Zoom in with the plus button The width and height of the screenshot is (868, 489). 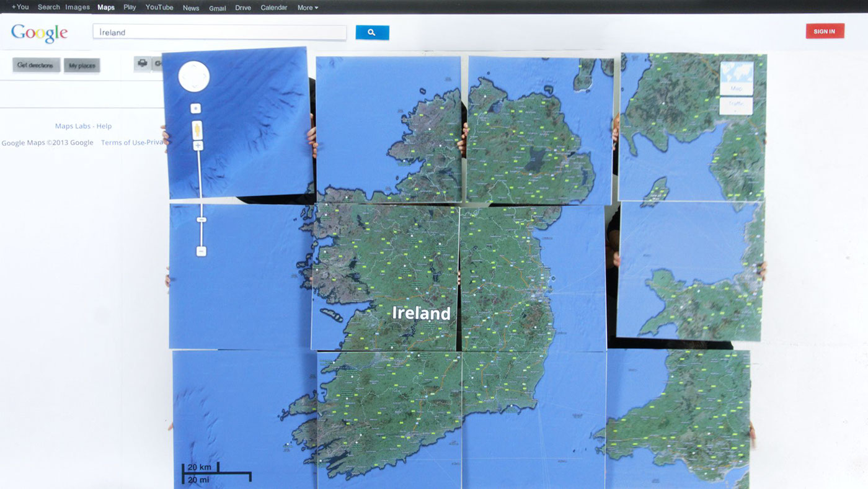pos(198,146)
